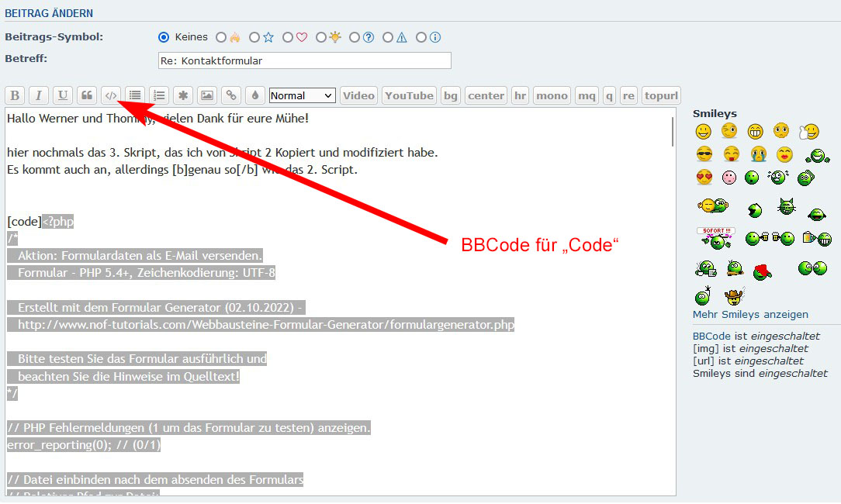Insert an unordered list
The height and width of the screenshot is (504, 841).
(x=135, y=95)
